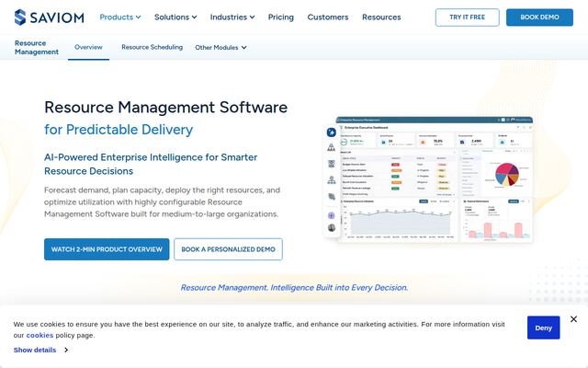588x368 pixels.
Task: Click the 'Resource Management. Intelligence Built into Every Decision.' text
Action: (x=294, y=288)
